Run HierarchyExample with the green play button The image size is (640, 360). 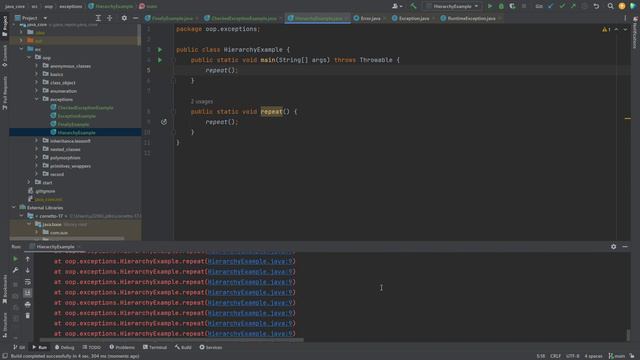[490, 6]
